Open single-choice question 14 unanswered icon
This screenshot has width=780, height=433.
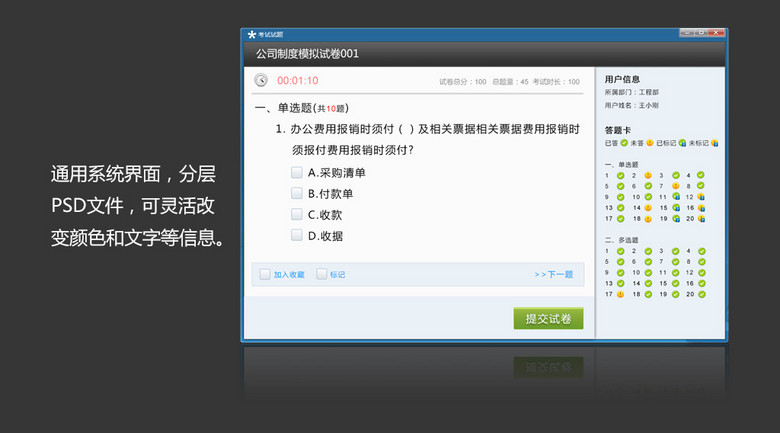pyautogui.click(x=648, y=208)
